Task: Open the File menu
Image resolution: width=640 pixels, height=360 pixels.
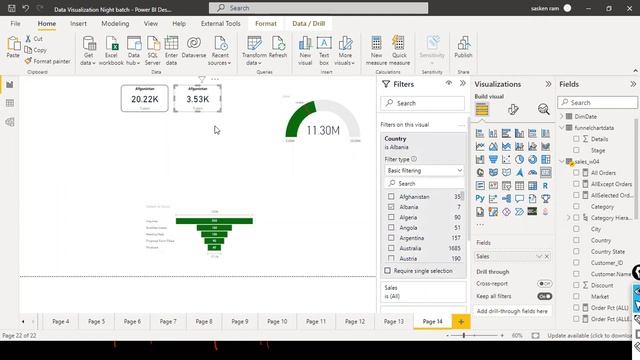Action: pyautogui.click(x=16, y=24)
